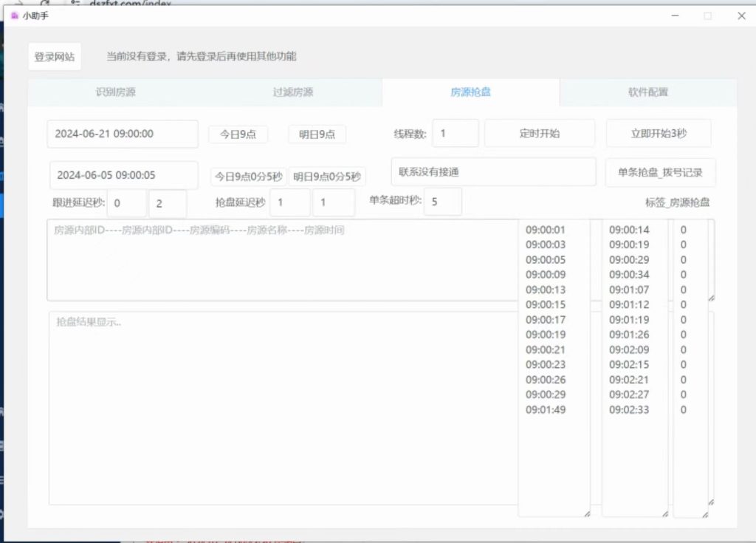Click the 抢盘结果显示 text area

[x=281, y=406]
